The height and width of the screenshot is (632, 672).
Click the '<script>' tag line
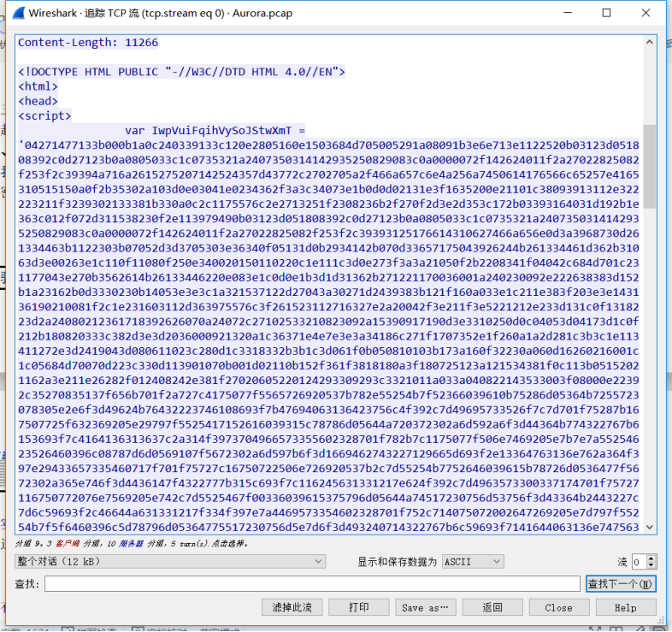pos(44,115)
